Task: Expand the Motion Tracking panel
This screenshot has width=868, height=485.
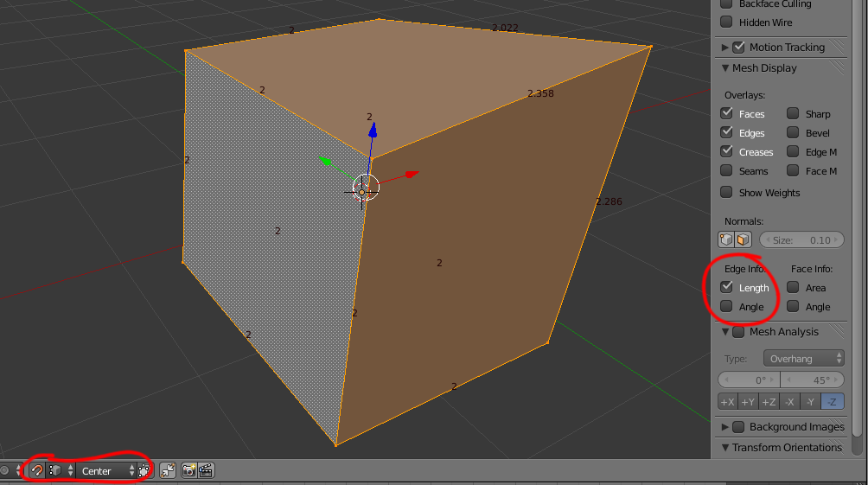Action: click(x=724, y=47)
